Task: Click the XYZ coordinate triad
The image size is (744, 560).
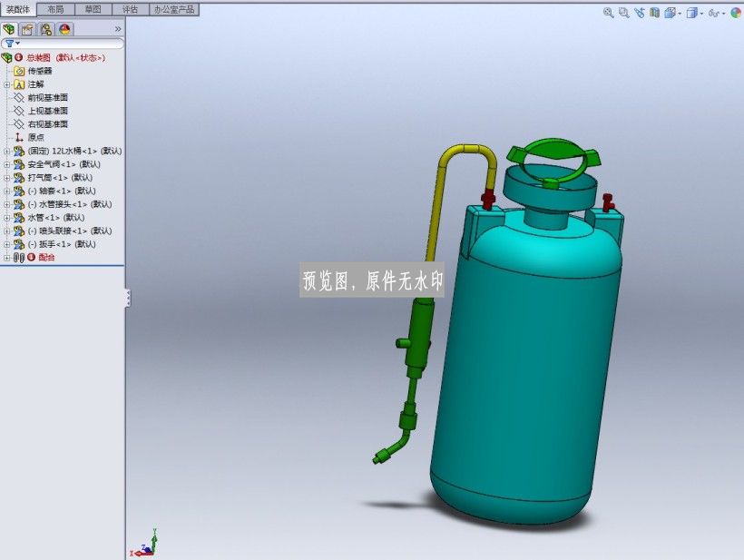Action: pos(143,544)
